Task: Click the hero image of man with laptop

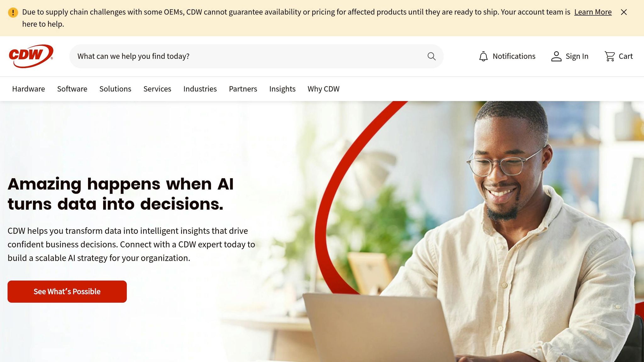Action: [472, 232]
